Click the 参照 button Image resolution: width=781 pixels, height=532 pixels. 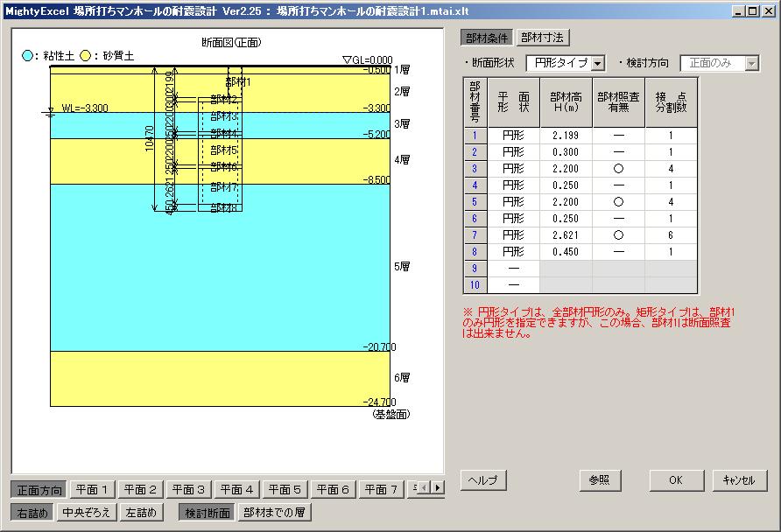(x=600, y=480)
